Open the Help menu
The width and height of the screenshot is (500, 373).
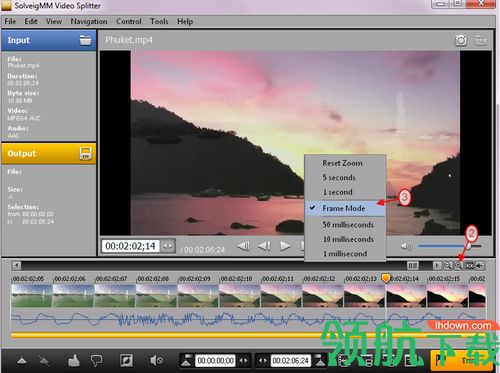[185, 22]
